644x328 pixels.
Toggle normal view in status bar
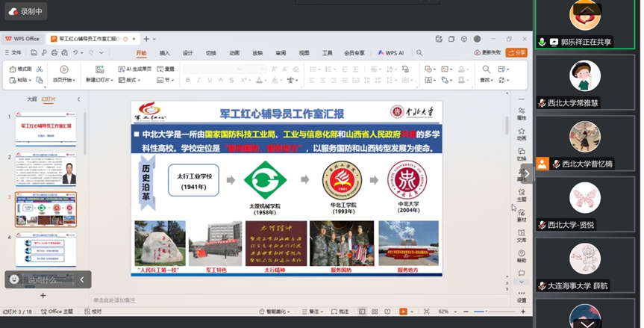[x=362, y=312]
